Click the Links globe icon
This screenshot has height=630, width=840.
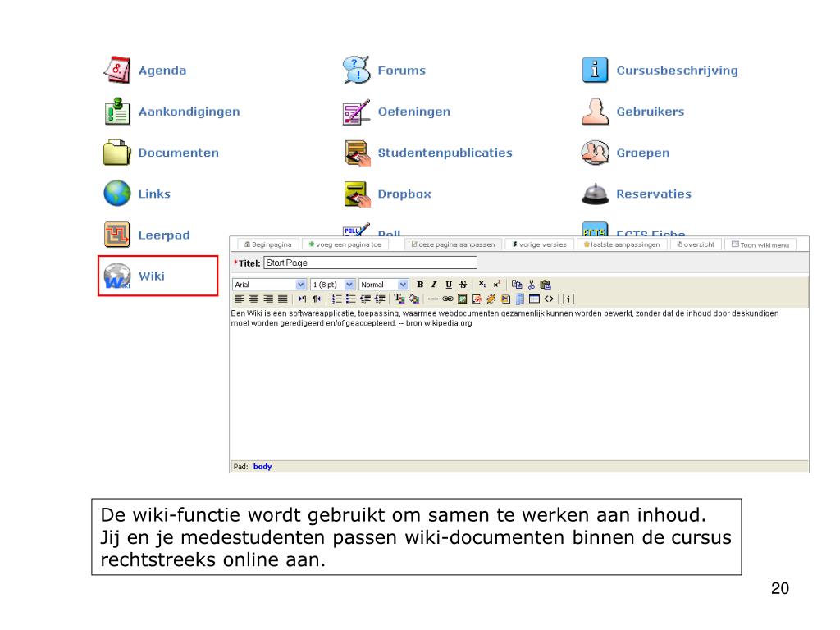click(x=116, y=194)
